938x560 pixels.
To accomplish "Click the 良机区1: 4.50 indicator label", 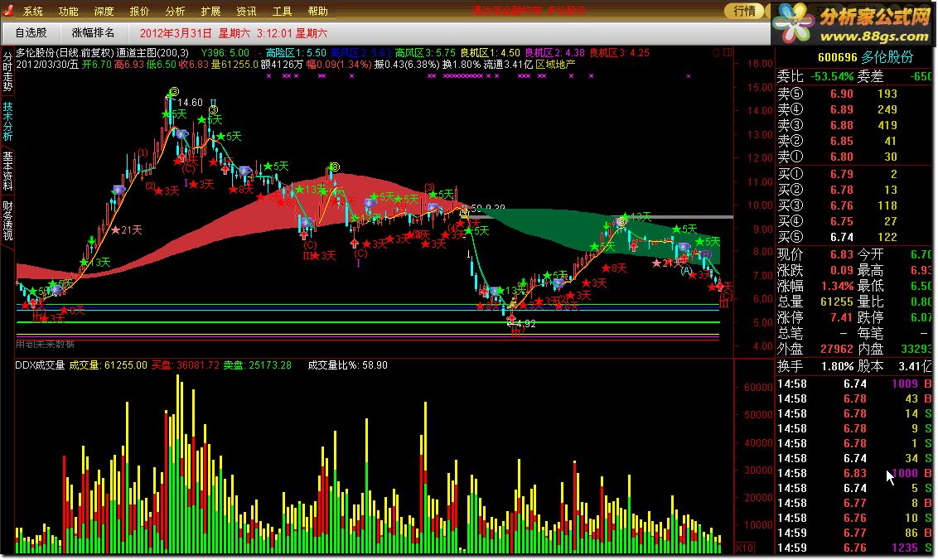I will [x=490, y=53].
